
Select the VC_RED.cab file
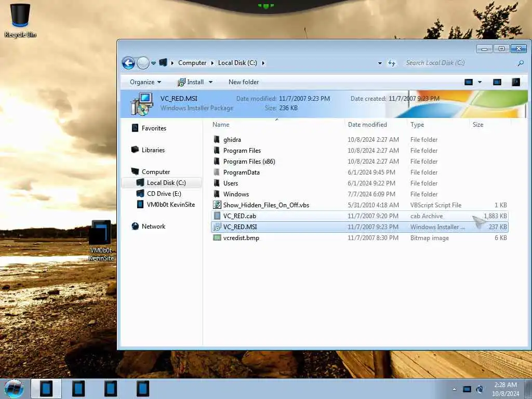[240, 216]
